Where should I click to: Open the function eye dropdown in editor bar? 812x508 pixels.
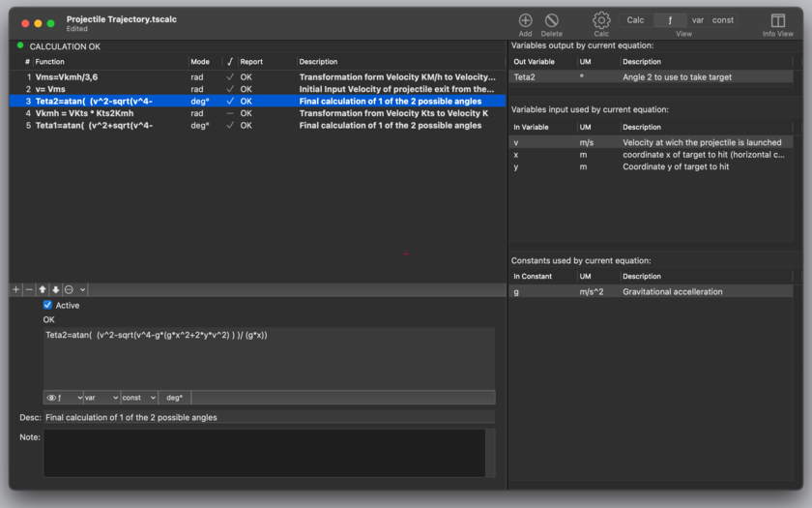[x=64, y=398]
